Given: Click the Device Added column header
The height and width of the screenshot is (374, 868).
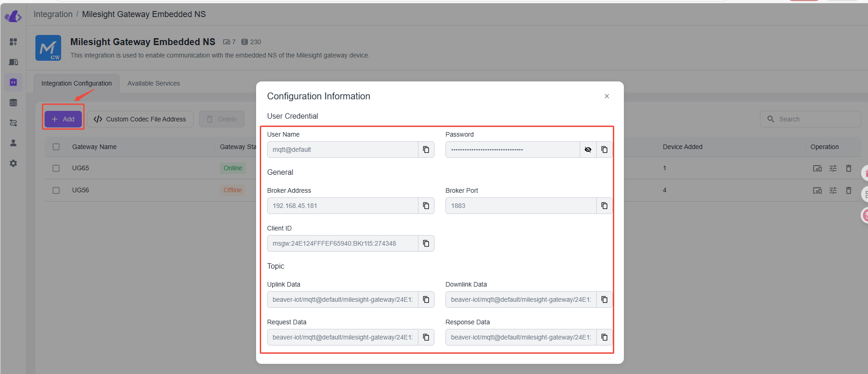Looking at the screenshot, I should [x=683, y=147].
